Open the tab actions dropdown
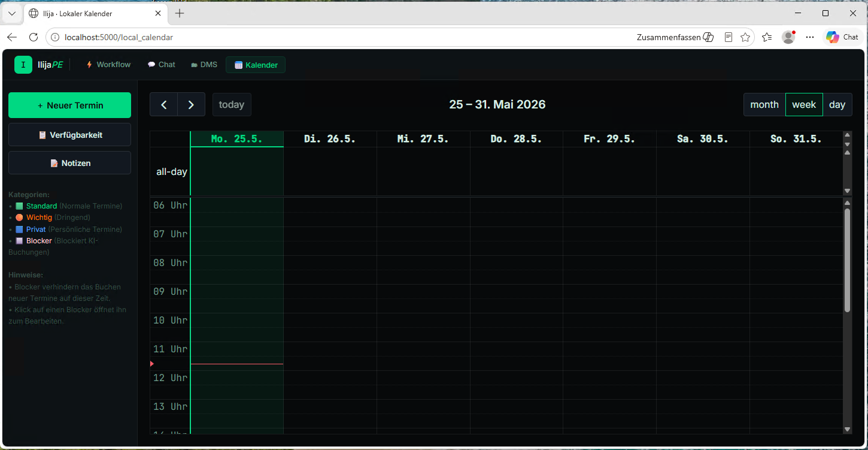Viewport: 868px width, 450px height. pyautogui.click(x=12, y=13)
